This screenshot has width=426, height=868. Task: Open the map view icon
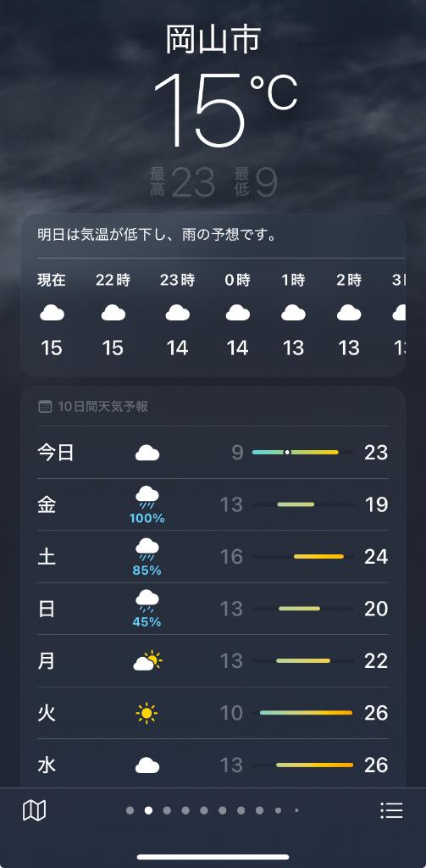click(x=35, y=810)
